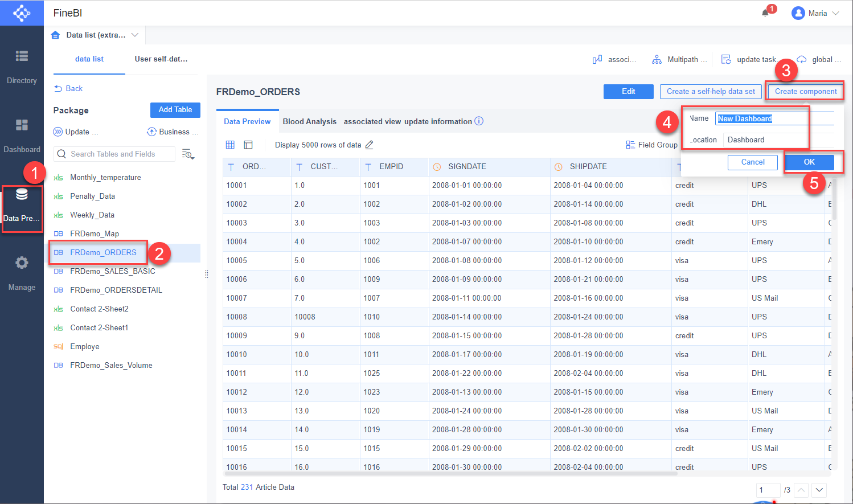Screen dimensions: 853x504
Task: Open the Manage gear in the sidebar
Action: click(22, 263)
